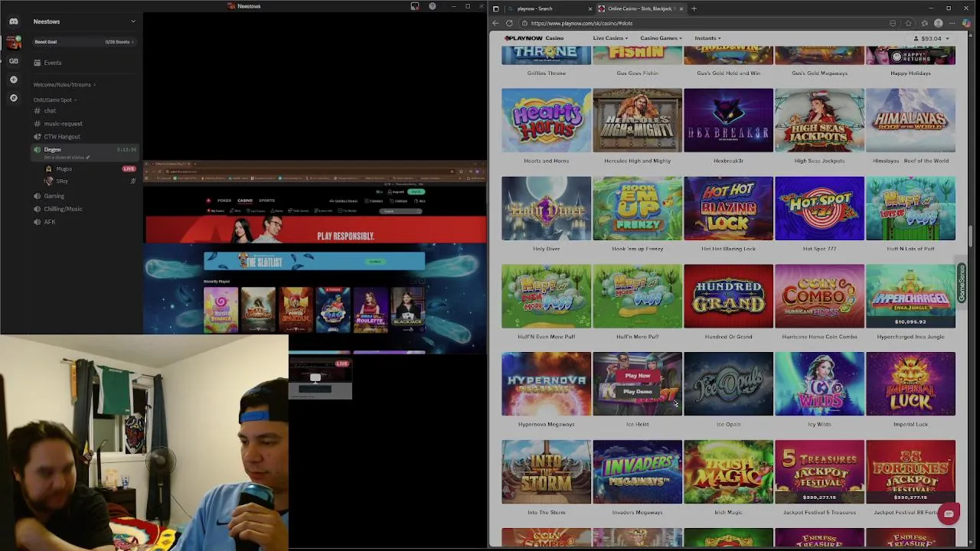
Task: Open browser settings and more menu
Action: [953, 23]
